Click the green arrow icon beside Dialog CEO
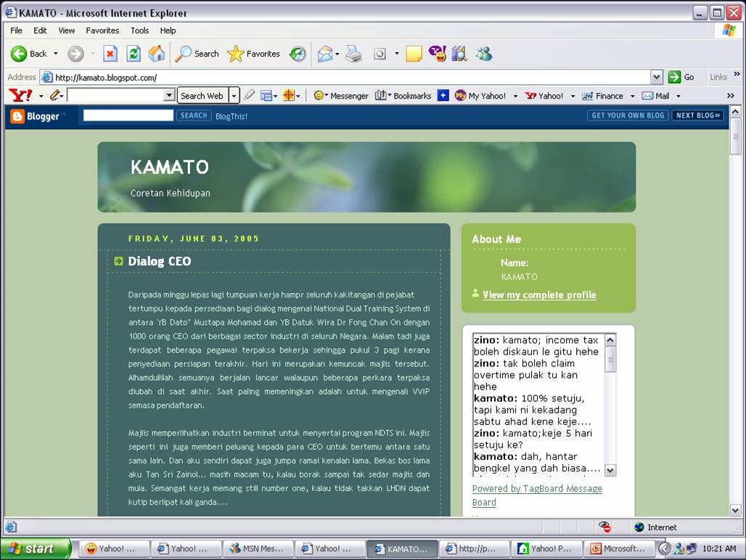746x560 pixels. point(118,261)
